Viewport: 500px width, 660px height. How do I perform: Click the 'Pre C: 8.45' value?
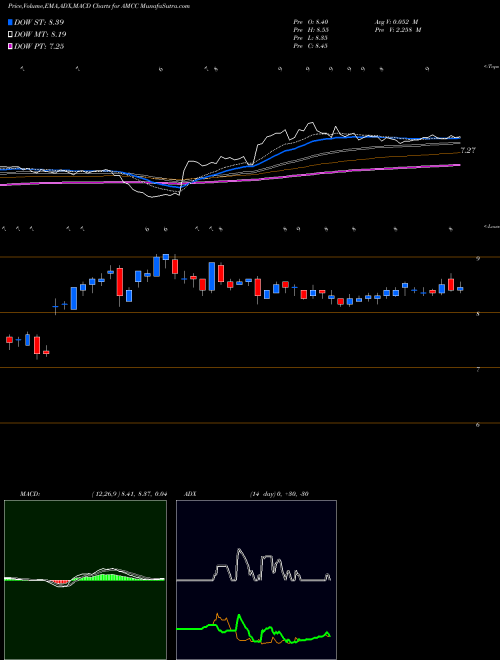click(x=311, y=46)
